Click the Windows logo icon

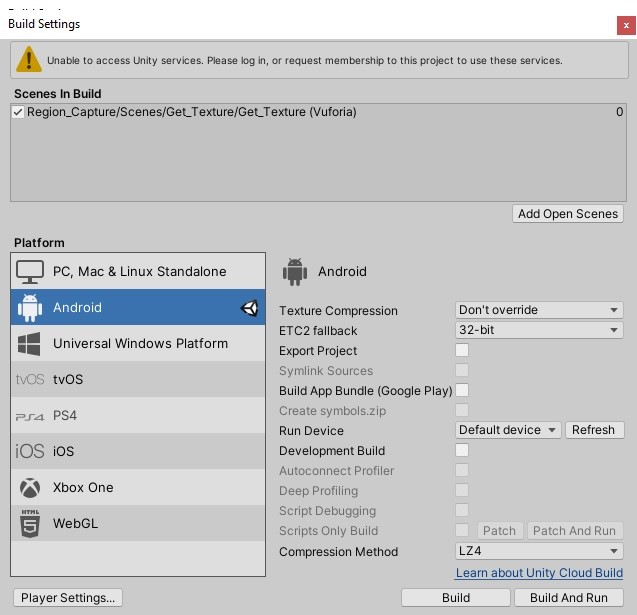[29, 344]
